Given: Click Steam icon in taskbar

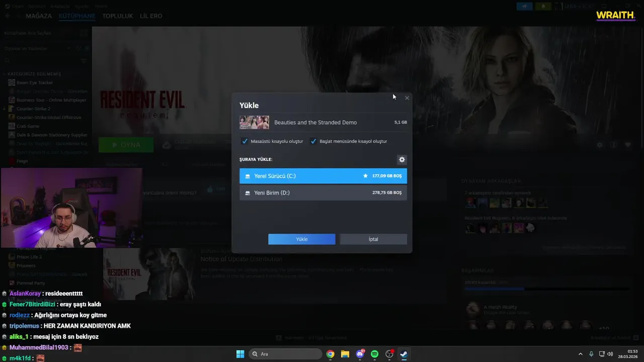Looking at the screenshot, I should [404, 354].
